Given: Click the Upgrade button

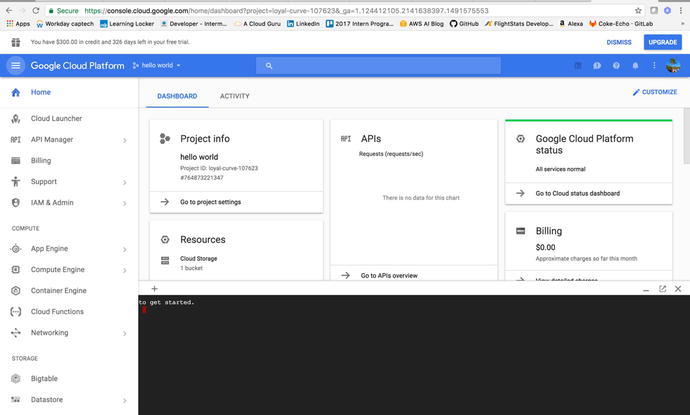Looking at the screenshot, I should coord(662,43).
